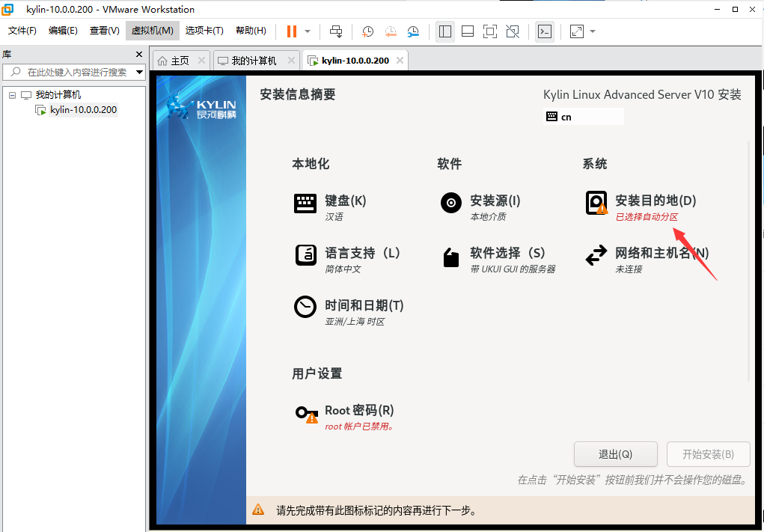Open the 查看(V) menu

click(104, 31)
